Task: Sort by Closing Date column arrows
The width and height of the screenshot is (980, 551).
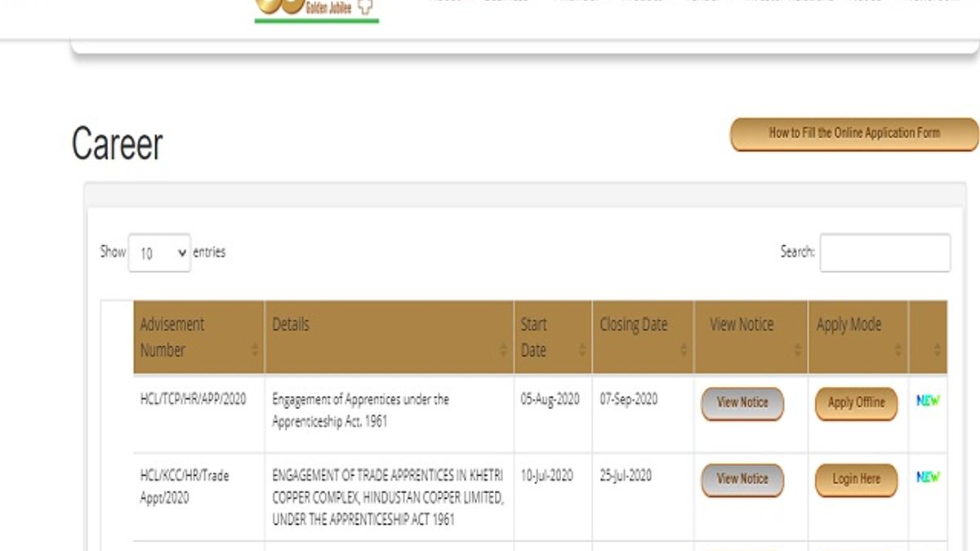Action: (684, 350)
